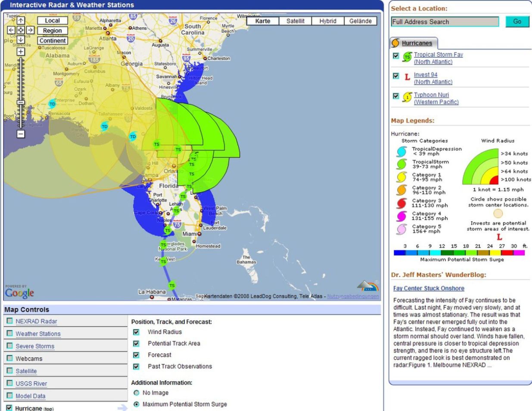Enable the Severe Storms layer checkbox

click(x=9, y=346)
